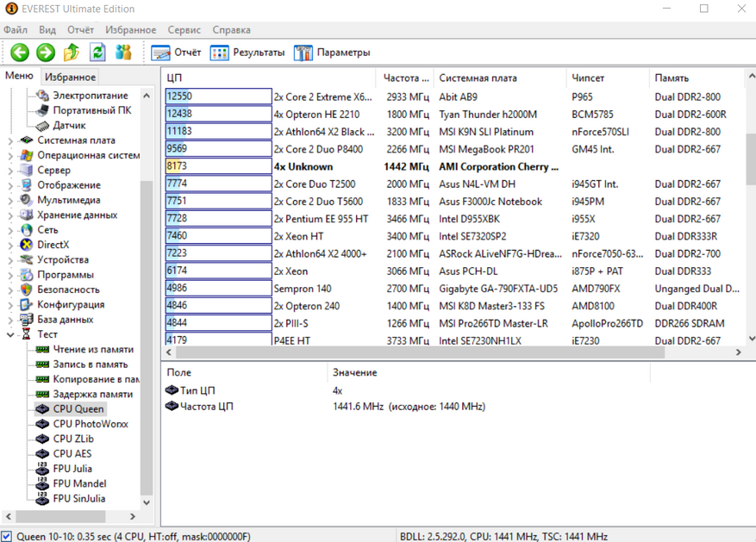Image resolution: width=756 pixels, height=542 pixels.
Task: Click the Up level arrow icon
Action: (72, 53)
